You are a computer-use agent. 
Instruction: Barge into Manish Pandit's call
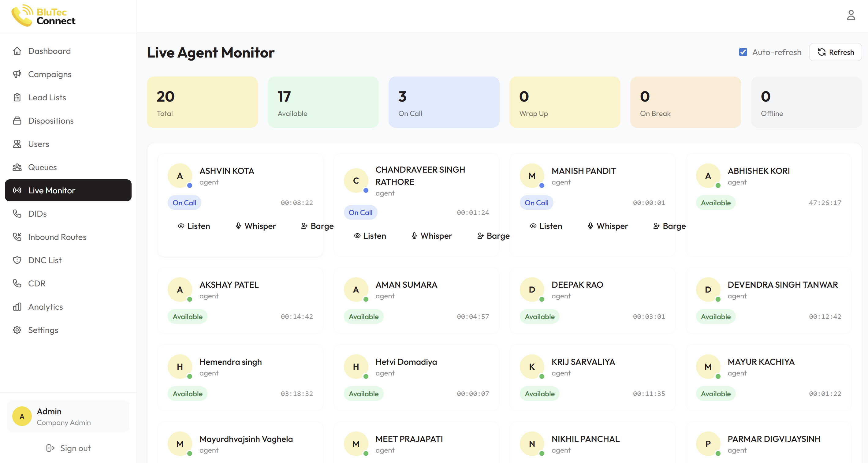pyautogui.click(x=669, y=226)
